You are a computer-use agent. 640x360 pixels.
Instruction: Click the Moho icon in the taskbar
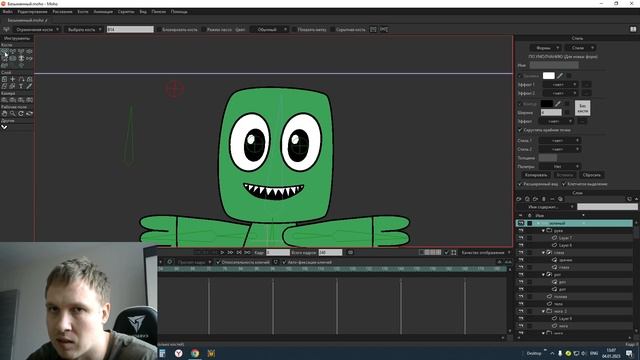point(211,353)
